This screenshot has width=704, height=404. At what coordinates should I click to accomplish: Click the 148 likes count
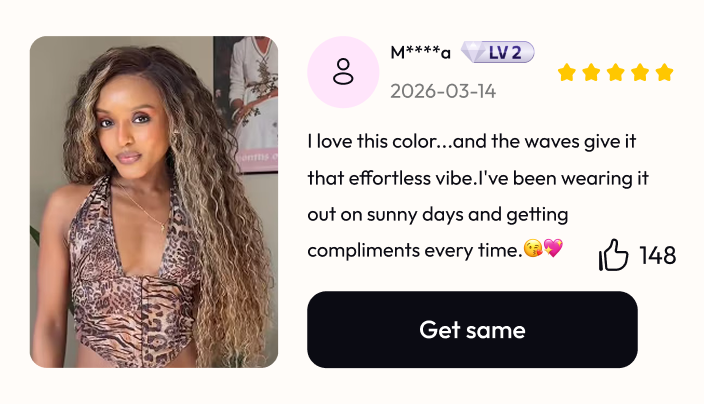point(658,255)
